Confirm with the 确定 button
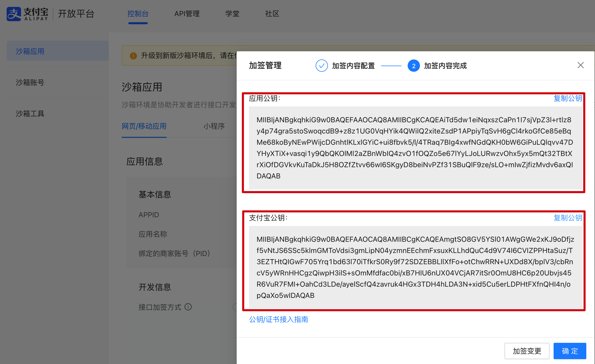 point(570,351)
